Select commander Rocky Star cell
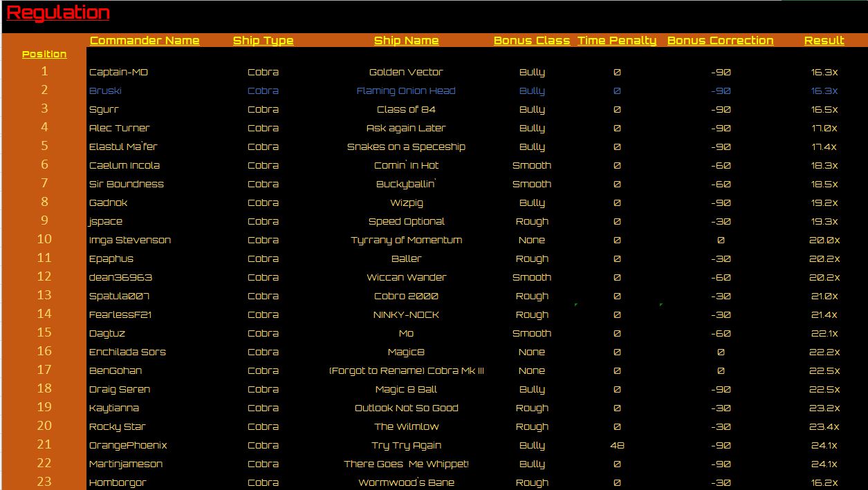This screenshot has height=490, width=868. coord(117,426)
